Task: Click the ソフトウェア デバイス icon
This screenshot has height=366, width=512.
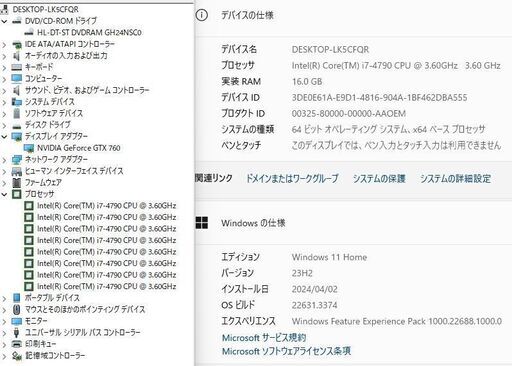Action: (17, 113)
